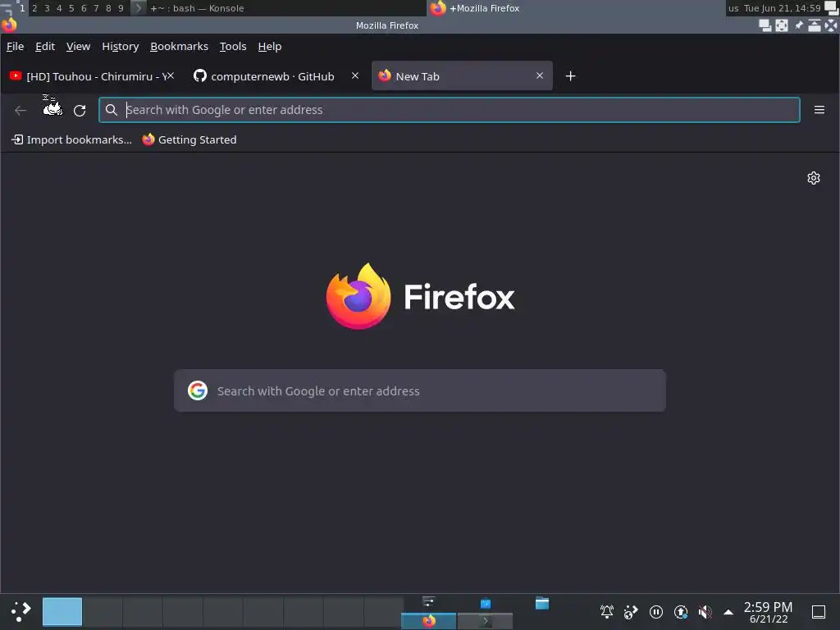840x630 pixels.
Task: Open the View menu
Action: 78,47
